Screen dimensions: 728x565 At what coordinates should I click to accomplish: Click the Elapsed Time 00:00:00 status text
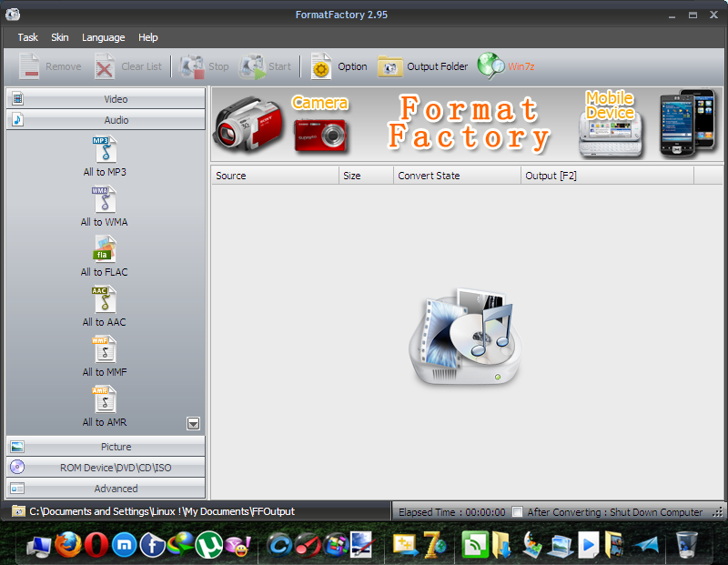pyautogui.click(x=451, y=512)
